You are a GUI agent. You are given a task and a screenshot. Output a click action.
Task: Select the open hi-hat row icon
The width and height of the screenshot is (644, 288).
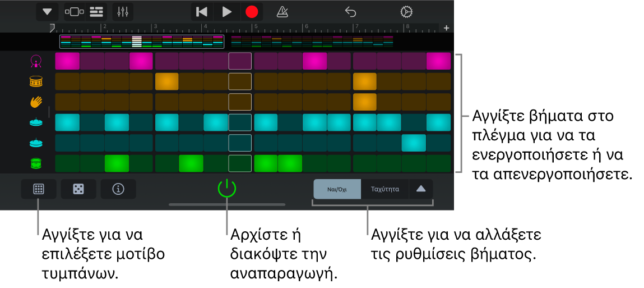pyautogui.click(x=36, y=143)
